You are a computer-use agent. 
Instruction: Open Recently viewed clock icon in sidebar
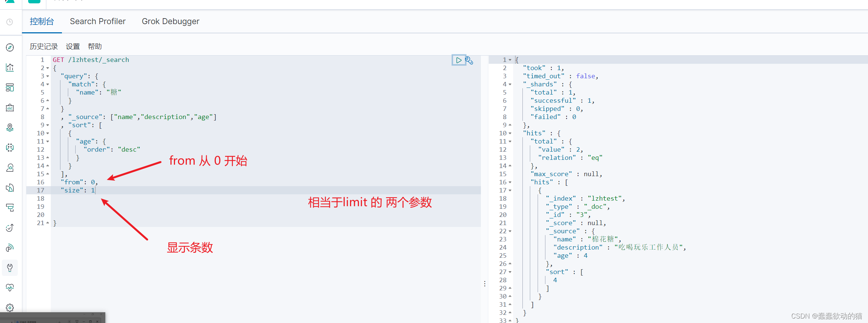click(10, 22)
